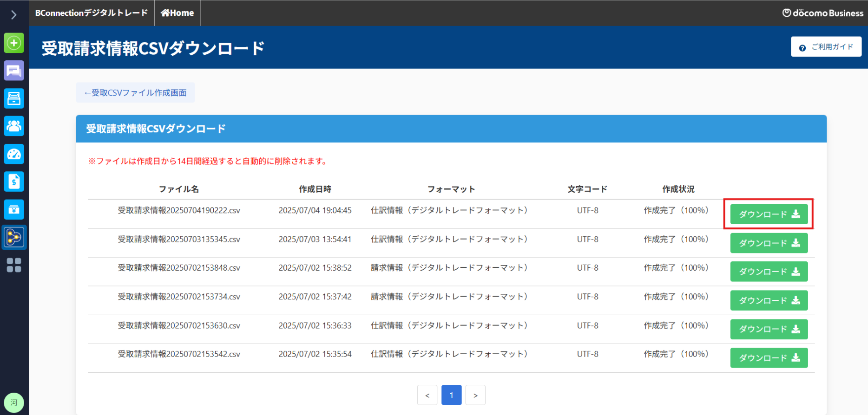The width and height of the screenshot is (868, 415).
Task: Open the yen payment icon in sidebar
Action: coord(14,209)
